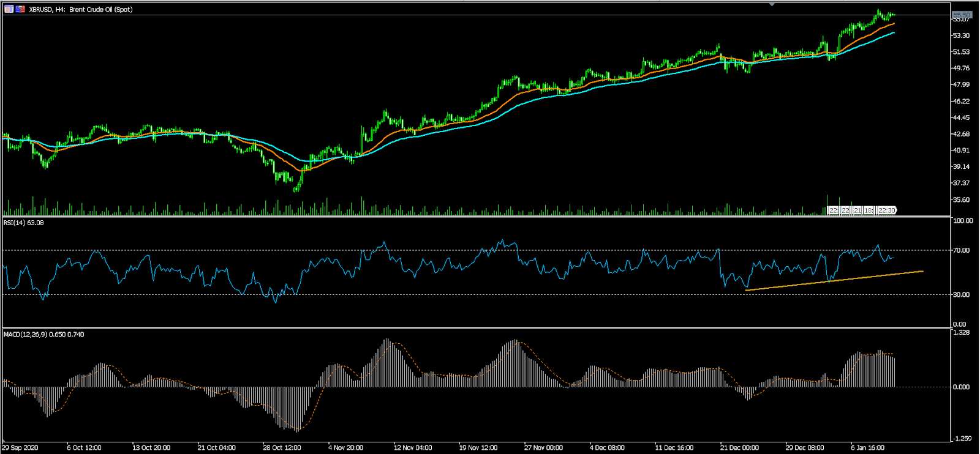Click the 46.22 price scale label
The height and width of the screenshot is (454, 980).
point(961,101)
